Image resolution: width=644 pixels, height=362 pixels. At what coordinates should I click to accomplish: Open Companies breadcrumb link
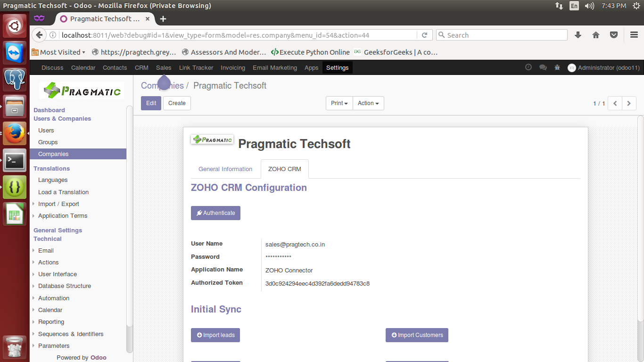[x=162, y=85]
